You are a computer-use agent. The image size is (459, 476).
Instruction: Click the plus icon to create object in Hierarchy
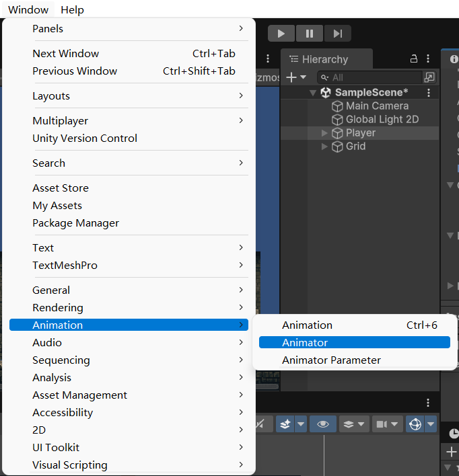point(291,77)
